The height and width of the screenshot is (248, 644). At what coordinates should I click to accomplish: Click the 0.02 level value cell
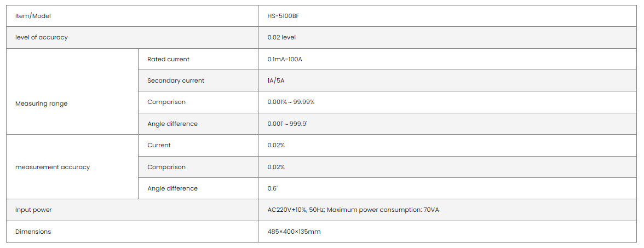tap(281, 37)
